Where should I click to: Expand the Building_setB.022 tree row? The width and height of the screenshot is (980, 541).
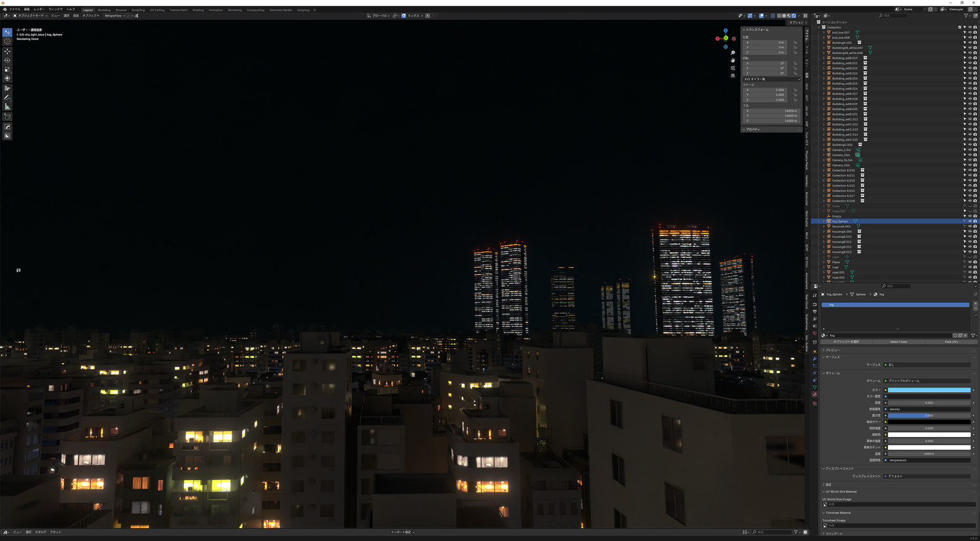pyautogui.click(x=824, y=68)
